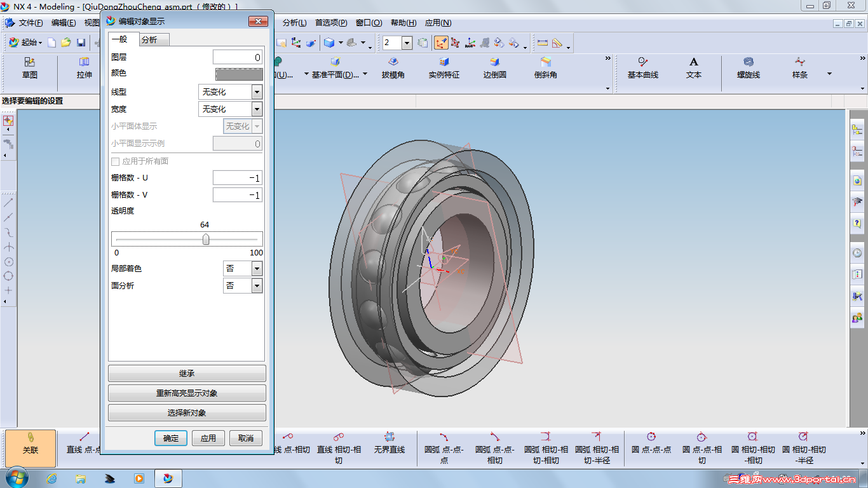Expand the Partially Shaded (局部着色) dropdown
Screen dimensions: 868x488
tap(257, 269)
